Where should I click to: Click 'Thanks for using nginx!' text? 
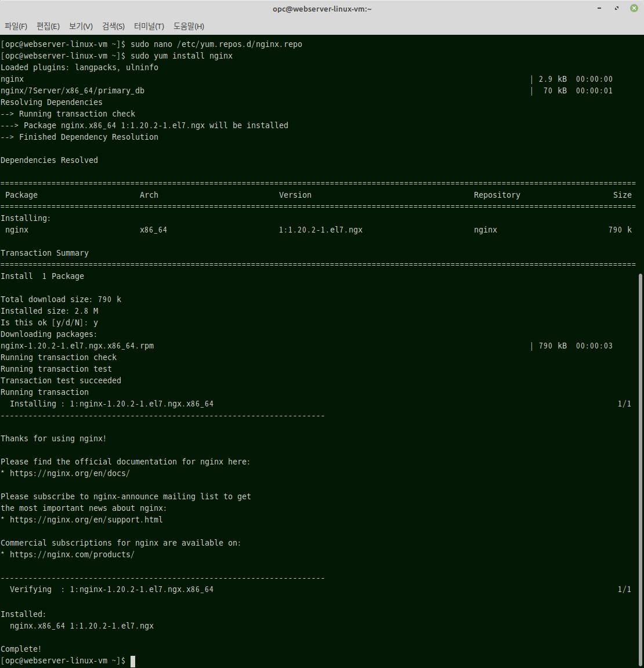pyautogui.click(x=54, y=439)
